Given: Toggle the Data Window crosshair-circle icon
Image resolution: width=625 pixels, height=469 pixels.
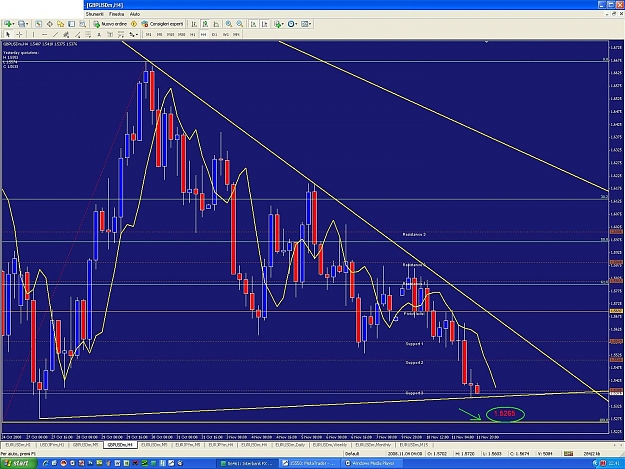Looking at the screenshot, I should 49,24.
